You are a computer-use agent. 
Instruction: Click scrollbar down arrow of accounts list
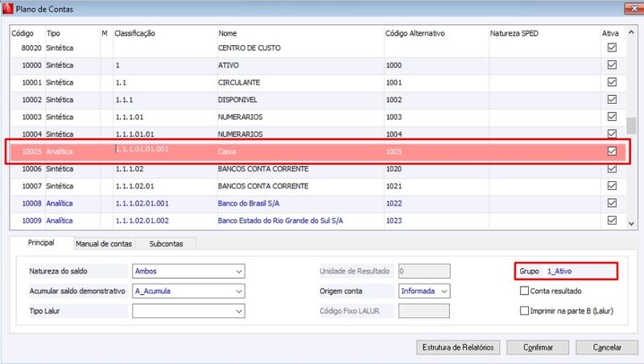[631, 224]
